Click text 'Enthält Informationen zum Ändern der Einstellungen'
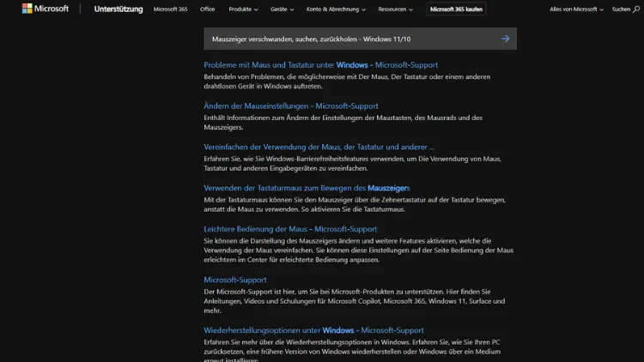The image size is (644, 362). 281,118
